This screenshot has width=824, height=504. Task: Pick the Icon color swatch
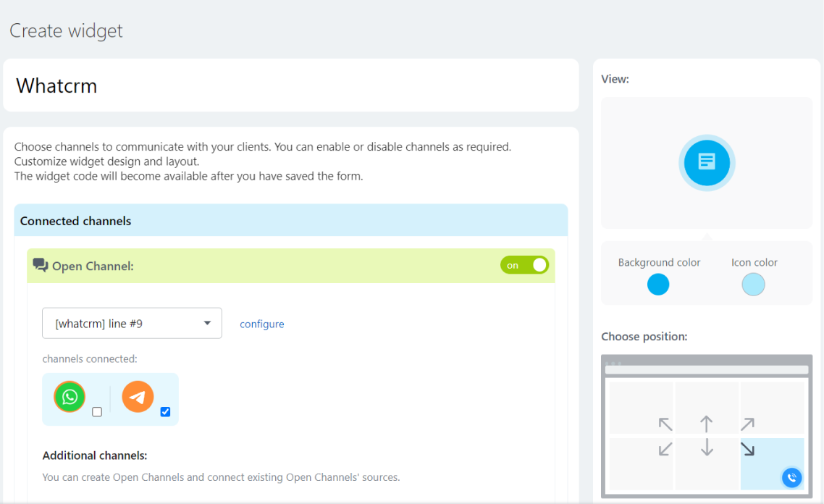pos(753,285)
